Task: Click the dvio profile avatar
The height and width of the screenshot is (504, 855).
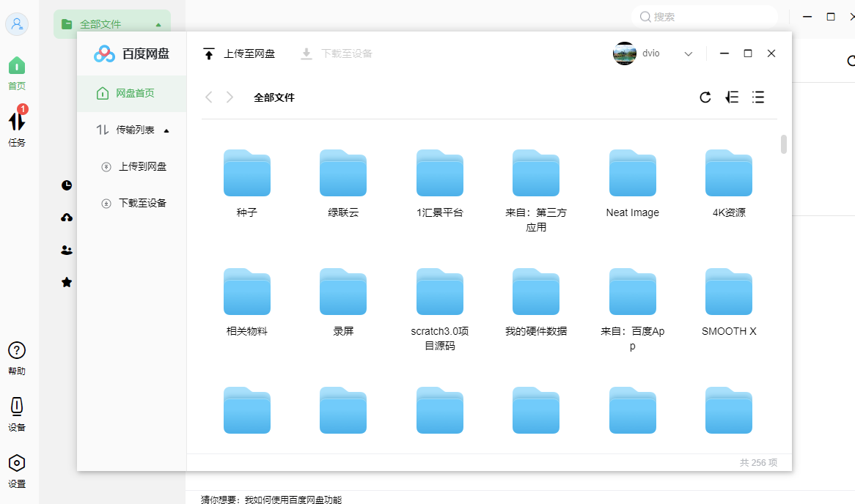Action: pyautogui.click(x=624, y=53)
